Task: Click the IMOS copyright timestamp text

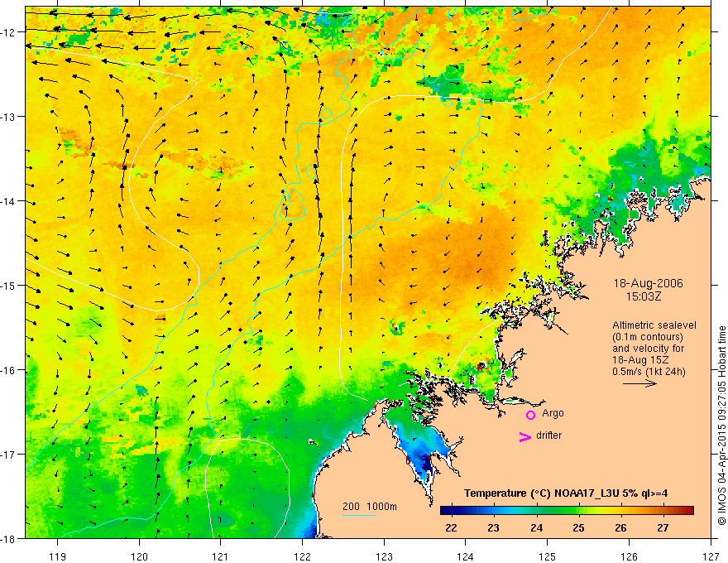Action: (x=721, y=426)
